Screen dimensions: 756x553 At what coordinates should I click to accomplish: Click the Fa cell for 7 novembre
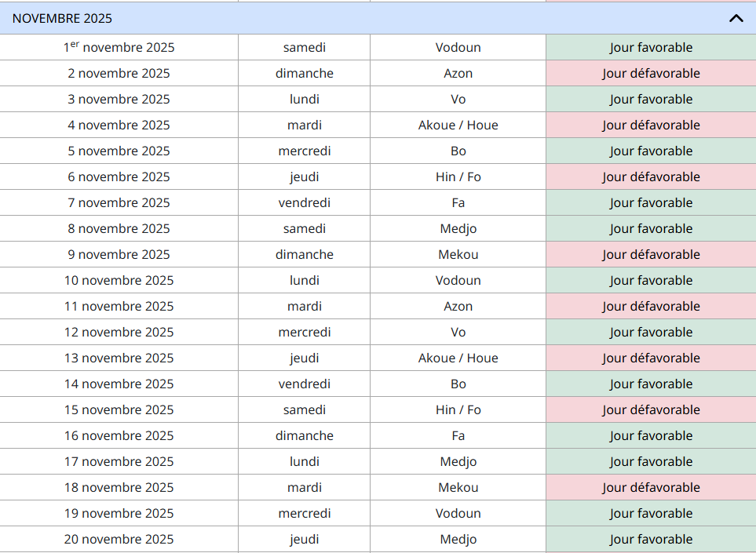tap(458, 202)
